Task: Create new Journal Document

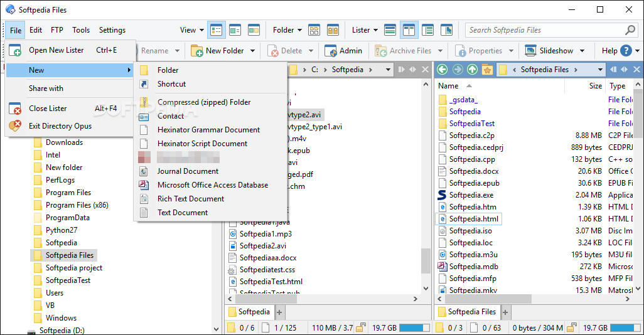Action: (211, 171)
